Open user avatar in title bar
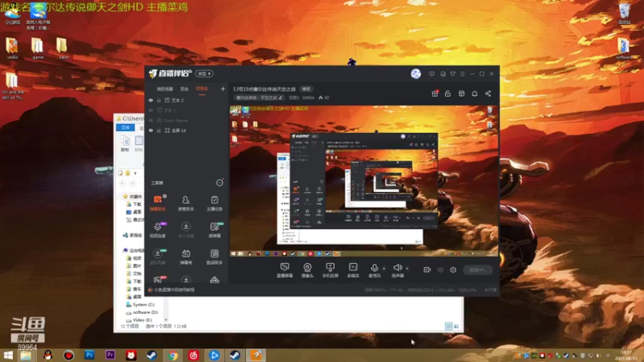This screenshot has width=644, height=362. click(415, 73)
